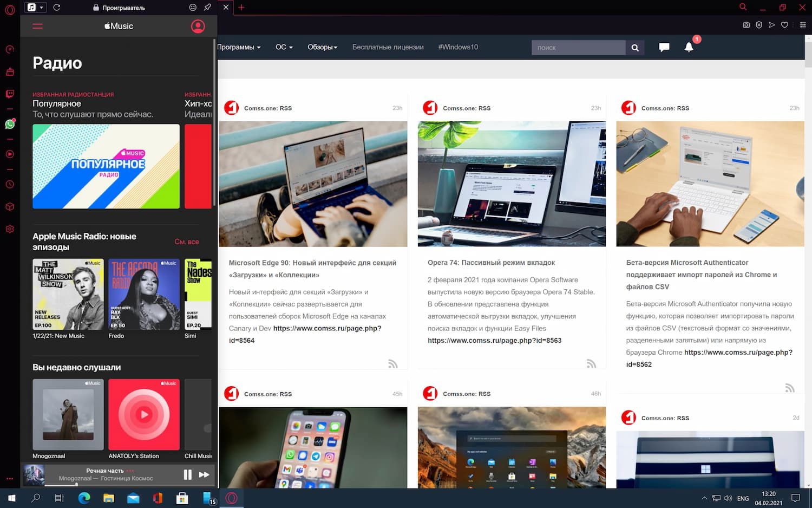
Task: Click RSS icon on Opera 74 card
Action: 592,364
